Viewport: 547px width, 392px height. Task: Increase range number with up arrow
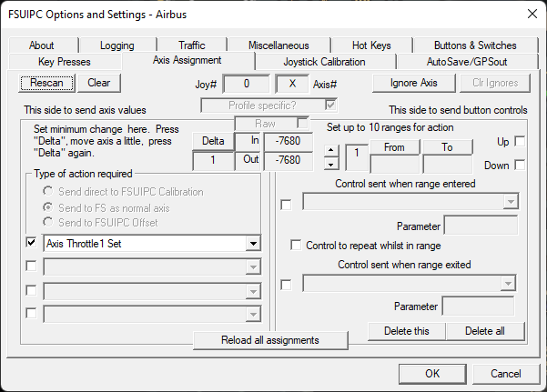(x=331, y=150)
